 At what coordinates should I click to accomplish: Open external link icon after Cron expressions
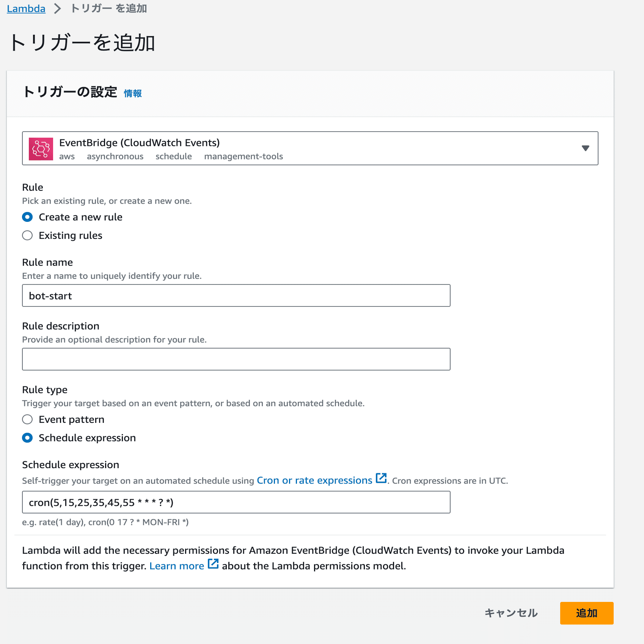[x=381, y=478]
